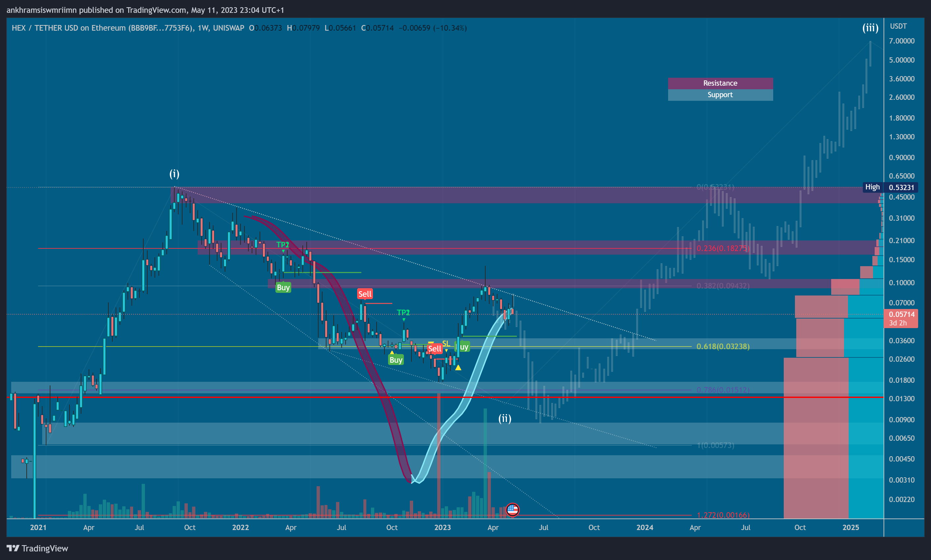This screenshot has width=931, height=560.
Task: Click the partly hidden Buy label near February 2023
Action: 463,347
